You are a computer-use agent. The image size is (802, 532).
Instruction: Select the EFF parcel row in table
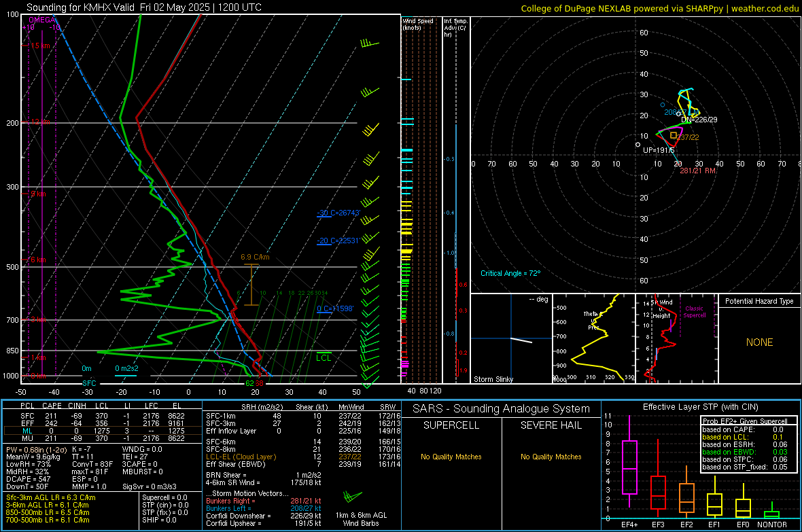(x=103, y=423)
